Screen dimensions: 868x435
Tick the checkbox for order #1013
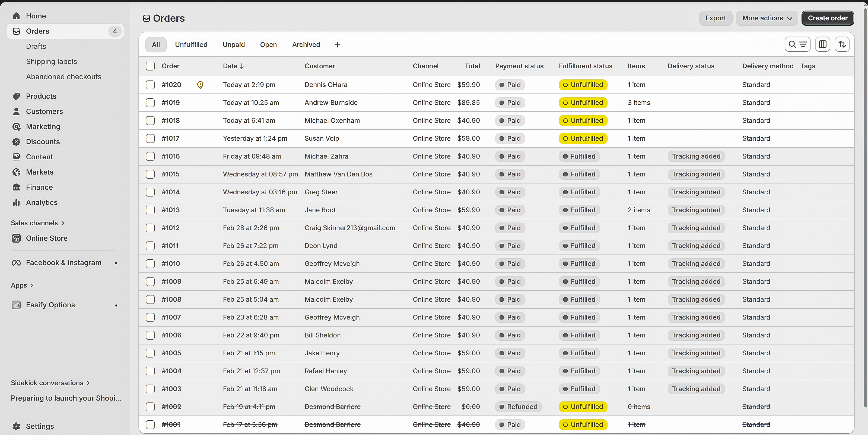[150, 210]
